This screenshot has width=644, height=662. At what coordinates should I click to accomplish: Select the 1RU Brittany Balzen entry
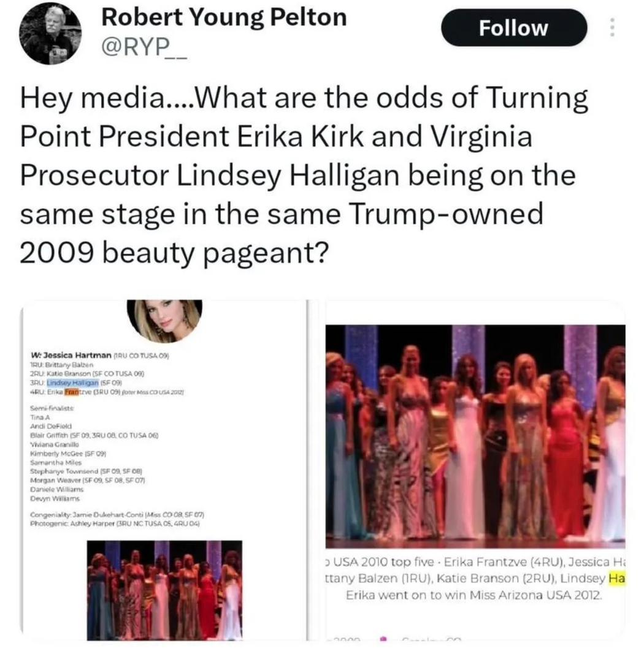(69, 364)
